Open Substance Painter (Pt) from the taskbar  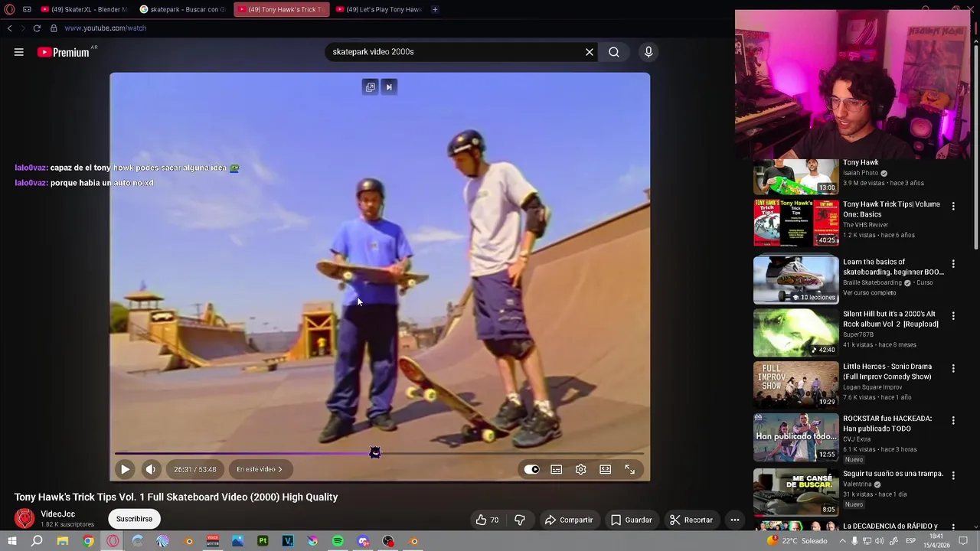pyautogui.click(x=263, y=541)
